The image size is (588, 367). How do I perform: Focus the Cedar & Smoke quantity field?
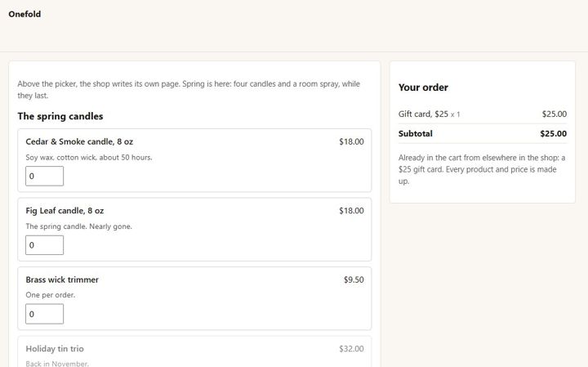coord(44,176)
